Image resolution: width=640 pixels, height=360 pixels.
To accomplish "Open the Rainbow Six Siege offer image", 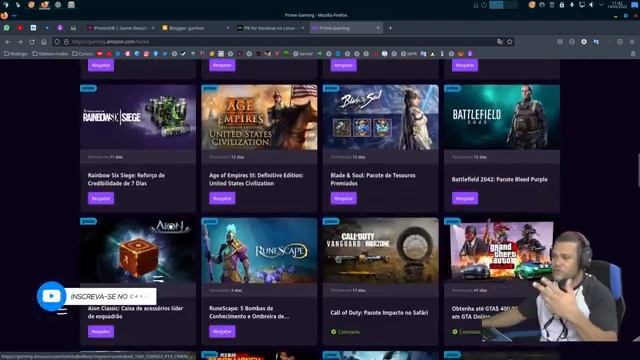I will point(138,117).
